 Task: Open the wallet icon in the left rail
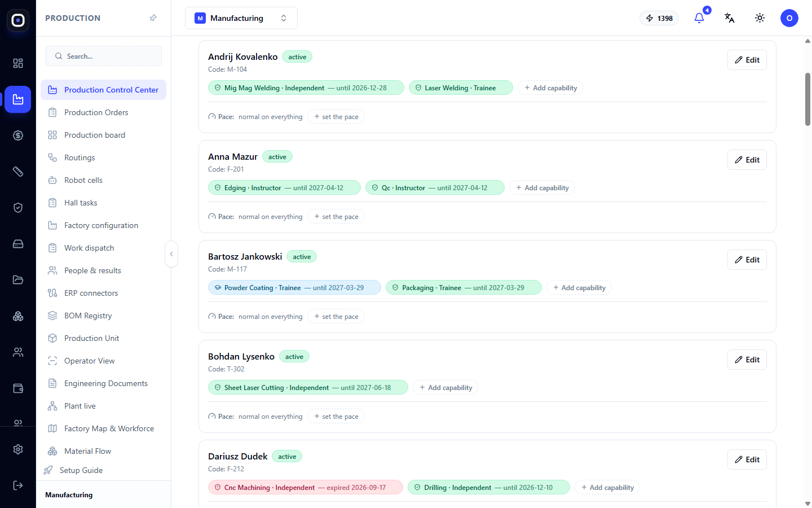(18, 388)
